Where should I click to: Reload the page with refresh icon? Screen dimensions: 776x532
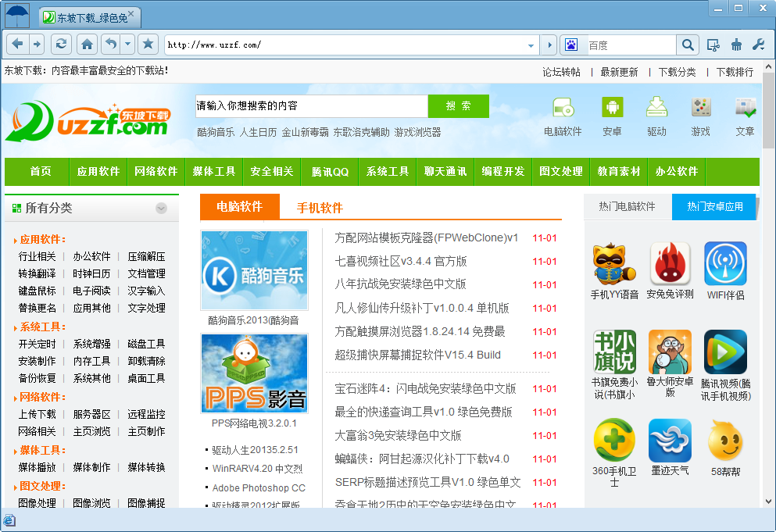pyautogui.click(x=61, y=44)
